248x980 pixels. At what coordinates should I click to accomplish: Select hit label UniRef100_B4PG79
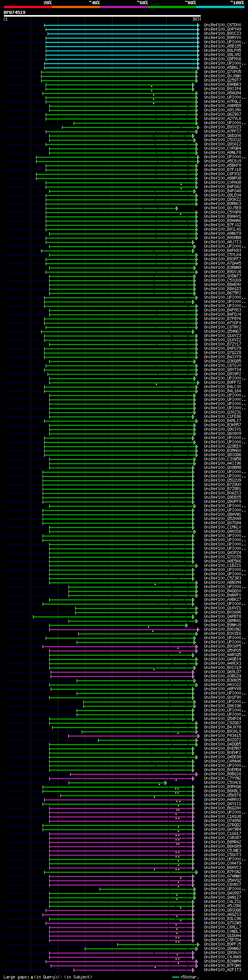[x=222, y=349]
